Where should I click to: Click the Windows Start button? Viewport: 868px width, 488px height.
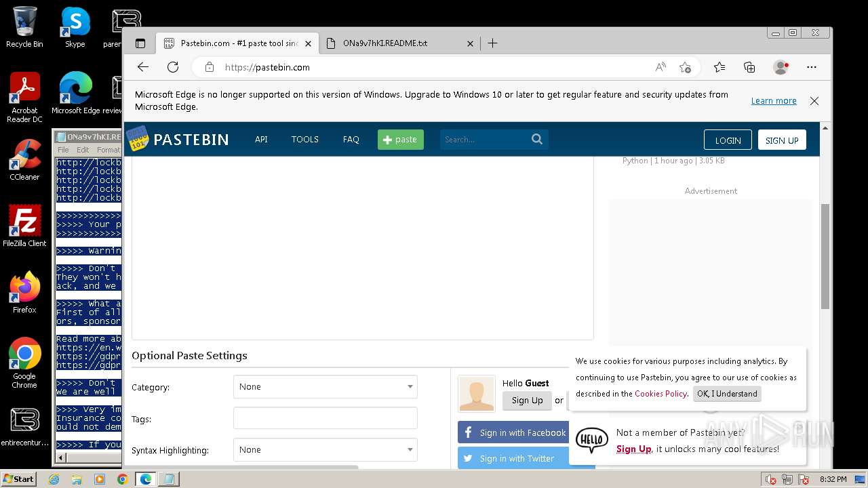point(18,479)
